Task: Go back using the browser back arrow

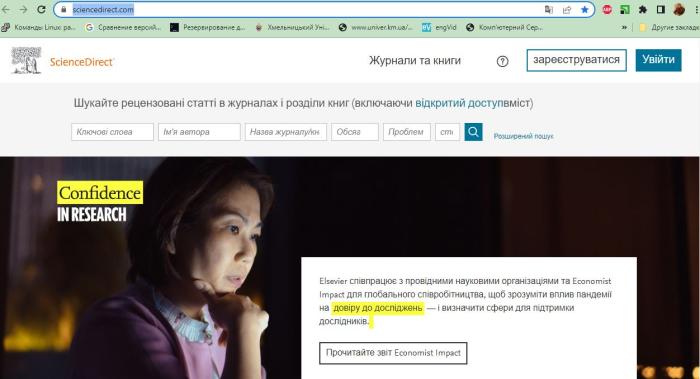Action: [6, 9]
